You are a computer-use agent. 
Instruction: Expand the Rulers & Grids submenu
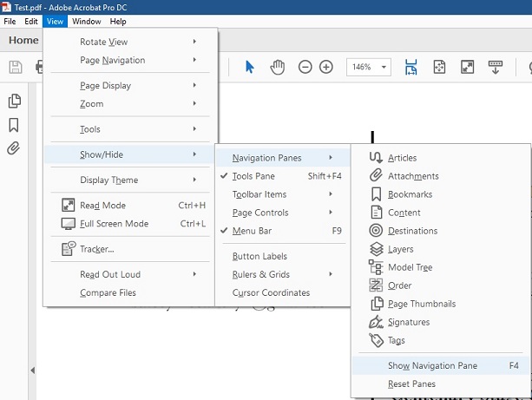pos(283,274)
